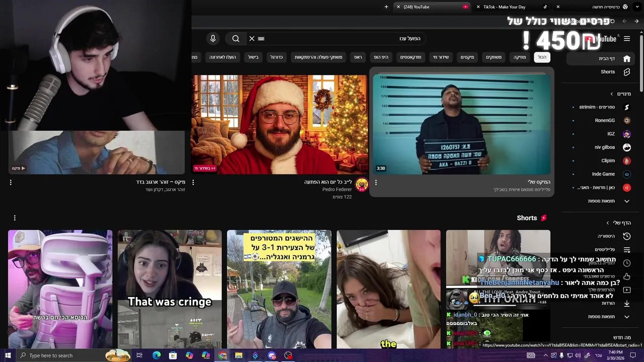Click the magnifier search button
The height and width of the screenshot is (362, 644).
(235, 39)
